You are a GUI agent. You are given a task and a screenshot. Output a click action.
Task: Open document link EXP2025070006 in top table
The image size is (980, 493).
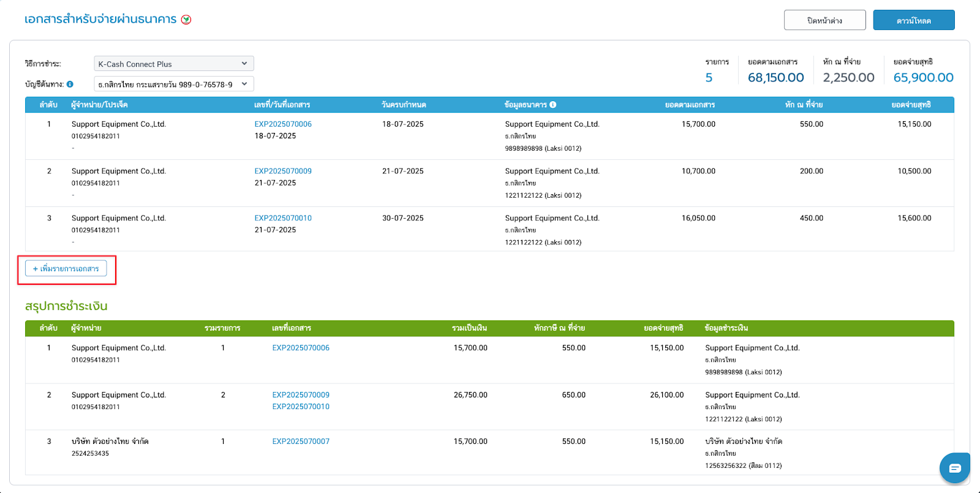[283, 124]
